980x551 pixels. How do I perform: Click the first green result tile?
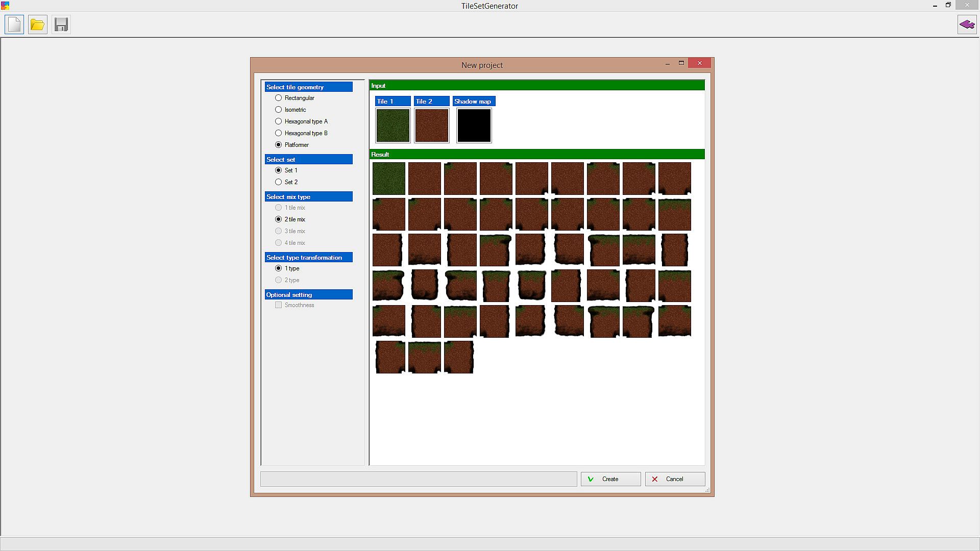pos(389,179)
